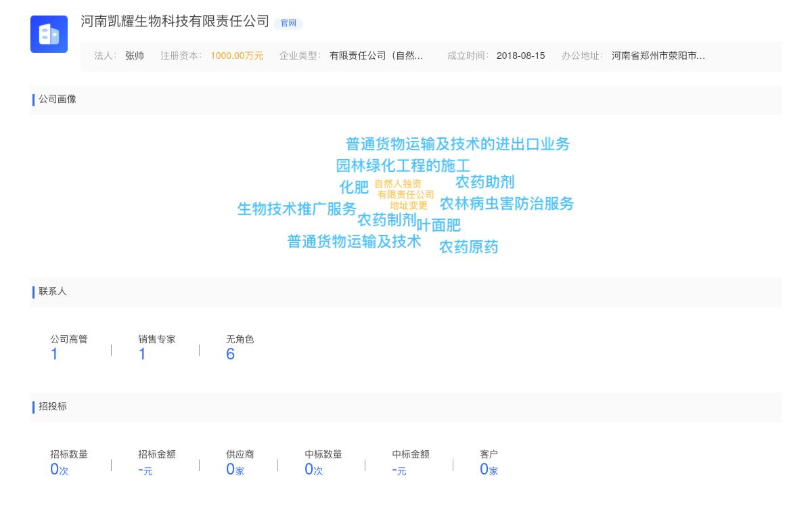The image size is (812, 509).
Task: Open 供应商 value 0家
Action: (235, 469)
